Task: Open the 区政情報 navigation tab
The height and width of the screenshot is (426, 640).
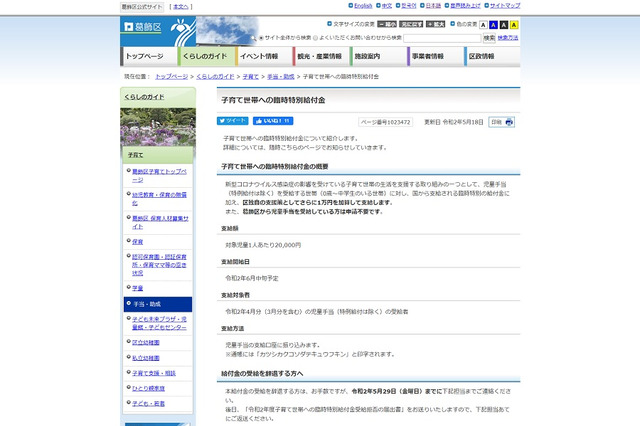Action: pos(492,56)
